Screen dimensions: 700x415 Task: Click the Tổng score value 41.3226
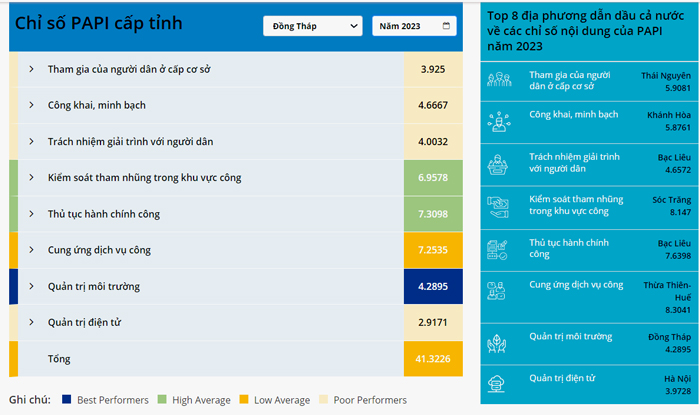tap(433, 358)
